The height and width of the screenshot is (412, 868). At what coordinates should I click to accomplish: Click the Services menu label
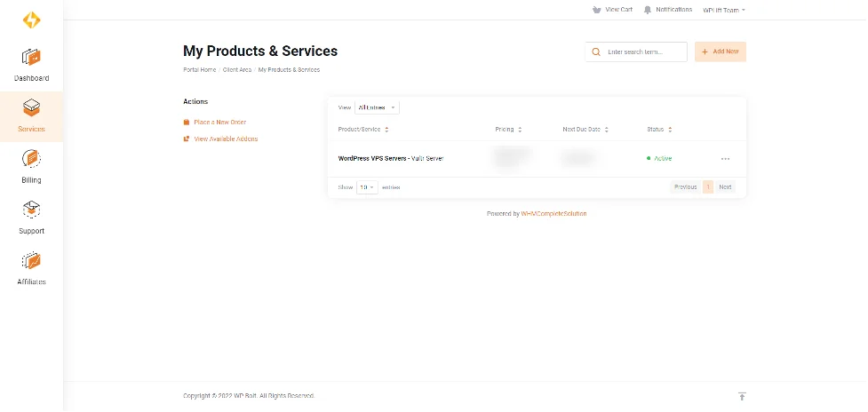[x=32, y=130]
